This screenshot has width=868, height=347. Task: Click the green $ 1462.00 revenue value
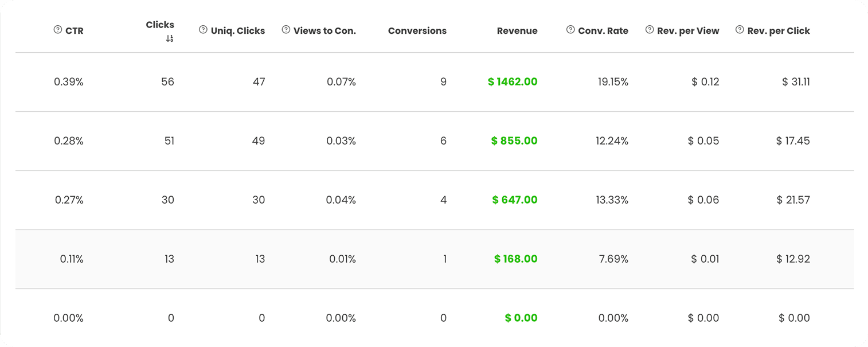pyautogui.click(x=511, y=81)
